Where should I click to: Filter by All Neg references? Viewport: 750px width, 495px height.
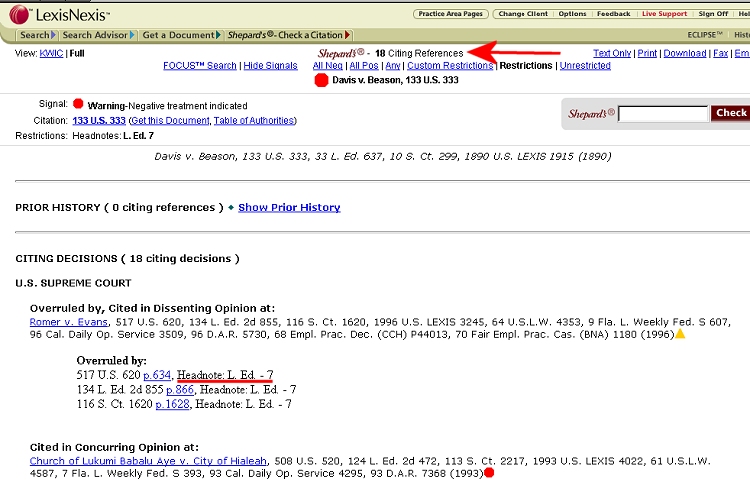click(x=328, y=66)
